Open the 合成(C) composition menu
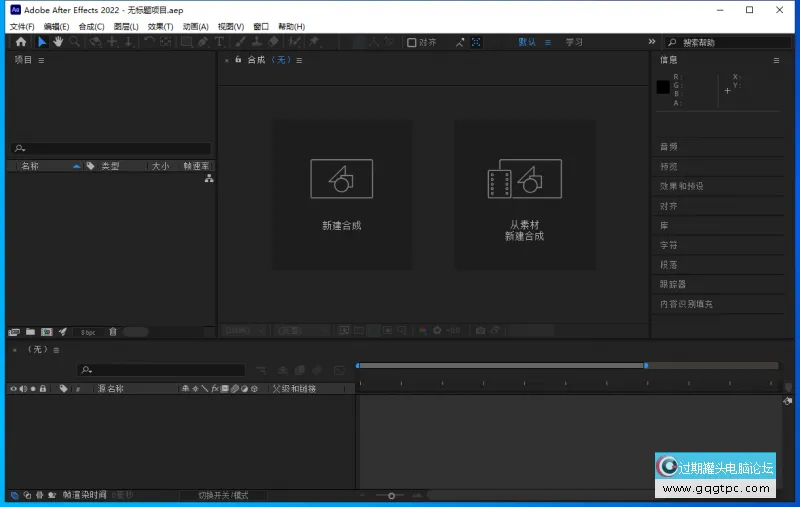The height and width of the screenshot is (507, 800). (92, 26)
